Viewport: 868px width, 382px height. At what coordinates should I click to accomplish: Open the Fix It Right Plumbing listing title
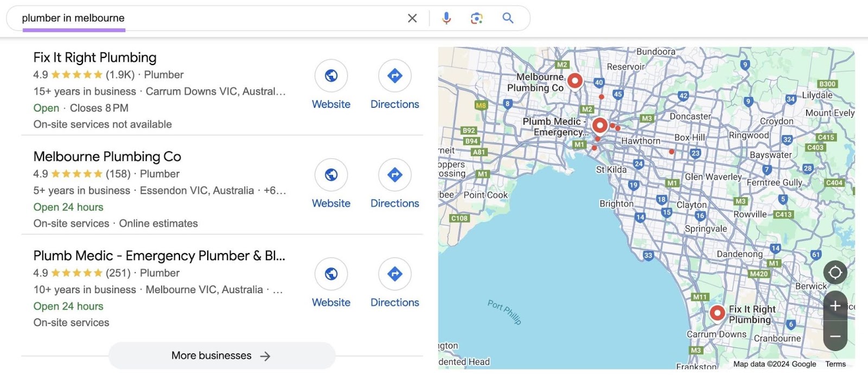[95, 57]
